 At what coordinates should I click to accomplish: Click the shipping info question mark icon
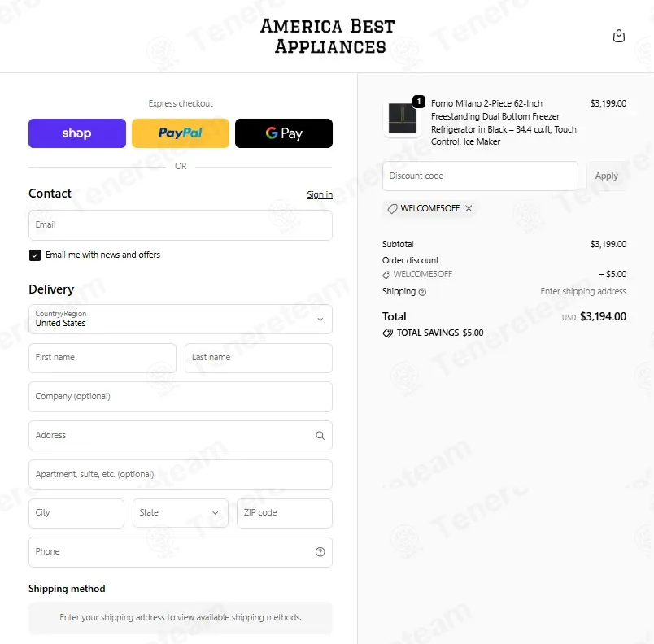pos(422,292)
